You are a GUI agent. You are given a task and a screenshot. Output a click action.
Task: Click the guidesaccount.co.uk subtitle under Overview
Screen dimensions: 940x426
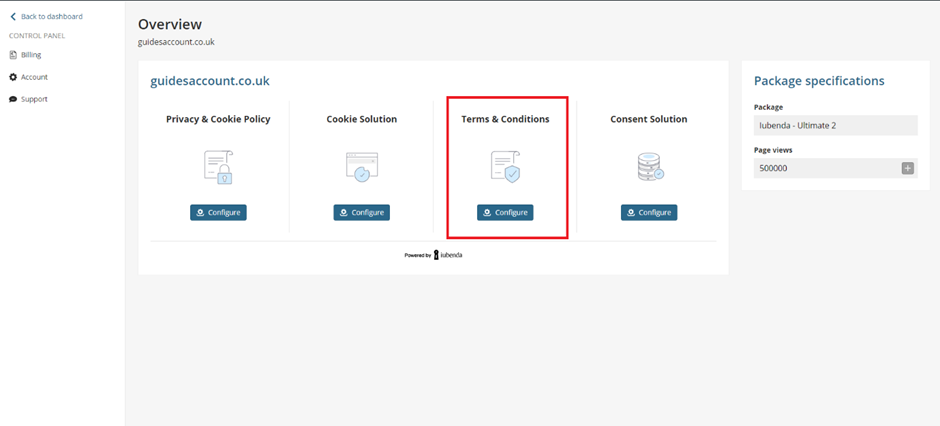(x=176, y=43)
